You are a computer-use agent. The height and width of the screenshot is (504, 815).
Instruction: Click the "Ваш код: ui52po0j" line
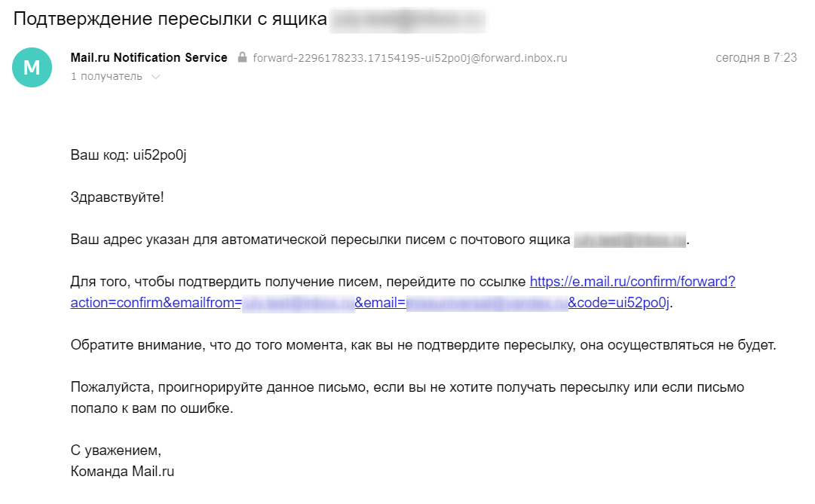pos(127,155)
